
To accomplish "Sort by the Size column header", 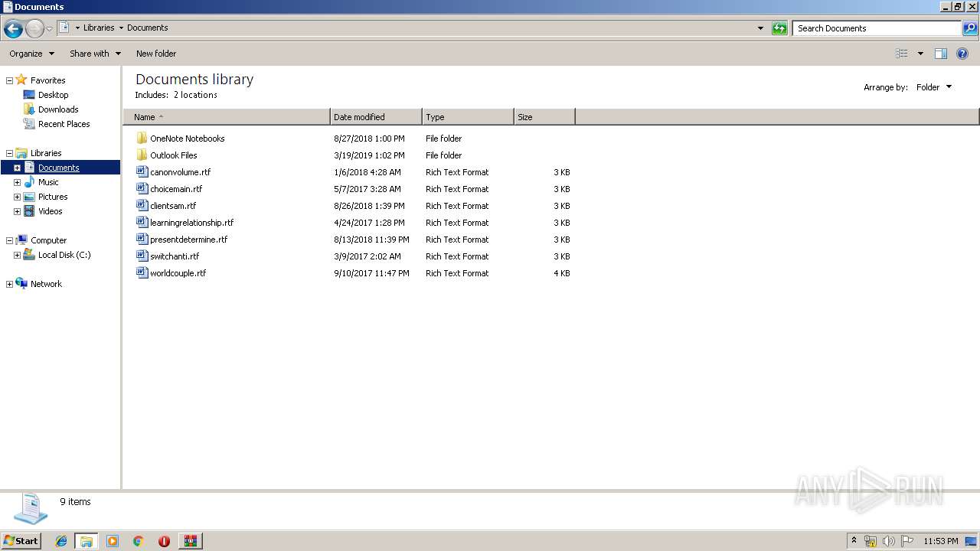I will [x=544, y=117].
